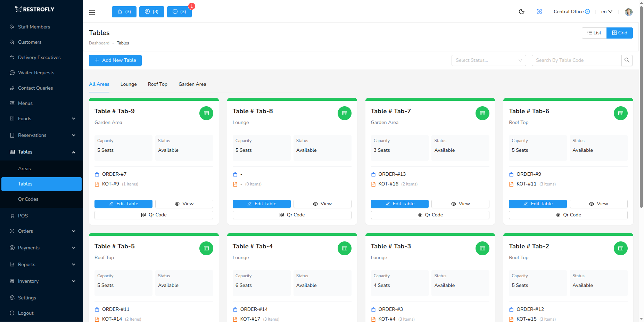
Task: Switch to dark mode with the moon icon
Action: (521, 11)
